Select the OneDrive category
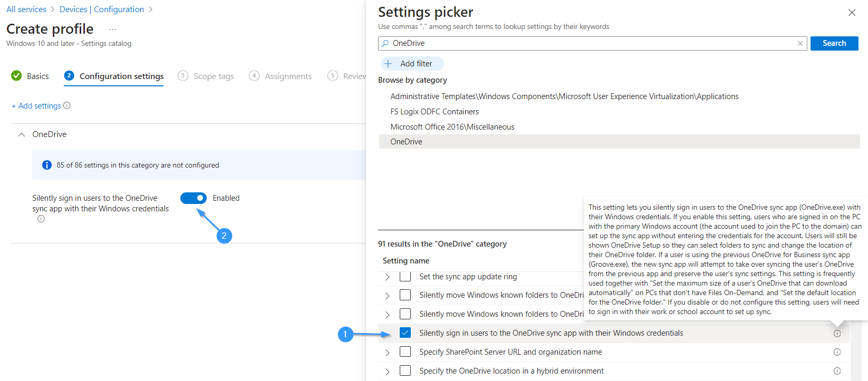 click(x=619, y=141)
